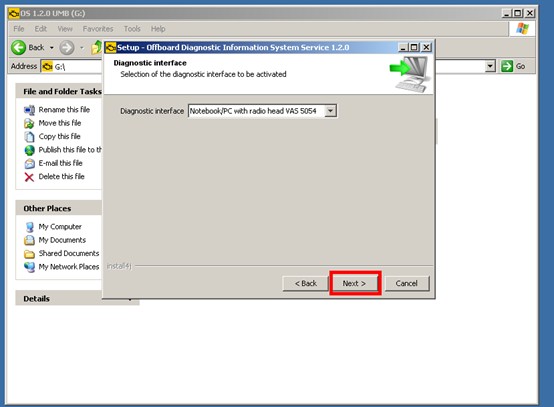Click the Rename this file icon
554x407 pixels.
(29, 110)
